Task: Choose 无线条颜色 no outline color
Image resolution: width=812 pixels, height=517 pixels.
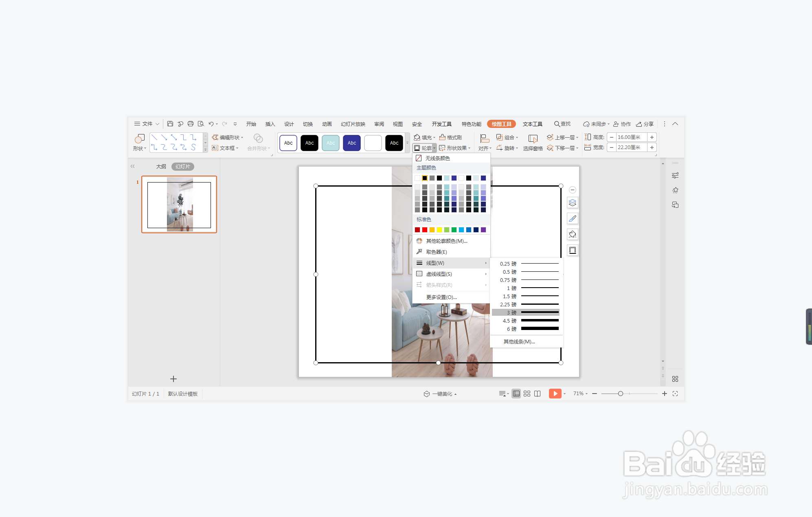Action: point(451,158)
